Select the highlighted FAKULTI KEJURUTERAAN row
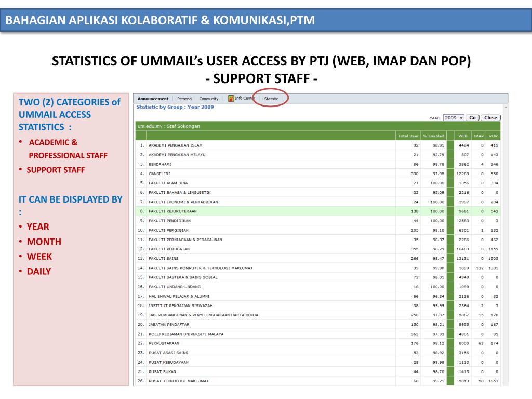This screenshot has height=399, width=532. 317,211
